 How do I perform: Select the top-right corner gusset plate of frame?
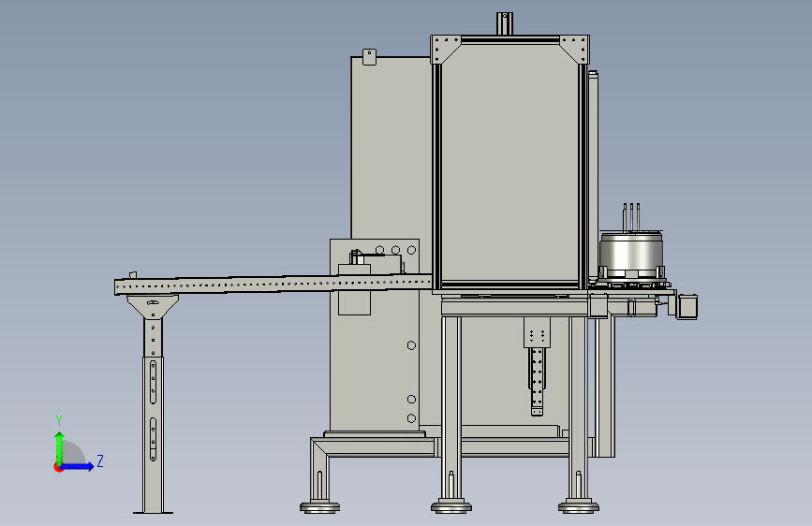578,48
